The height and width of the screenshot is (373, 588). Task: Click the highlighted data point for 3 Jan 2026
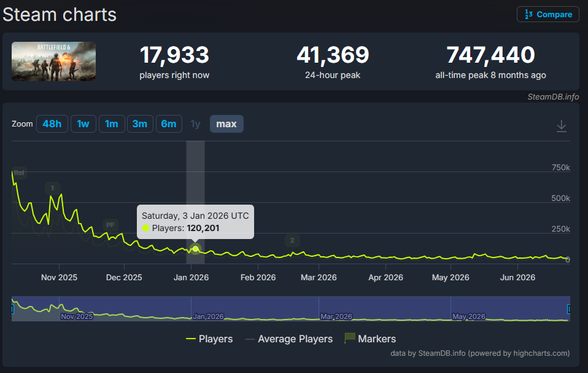[195, 249]
